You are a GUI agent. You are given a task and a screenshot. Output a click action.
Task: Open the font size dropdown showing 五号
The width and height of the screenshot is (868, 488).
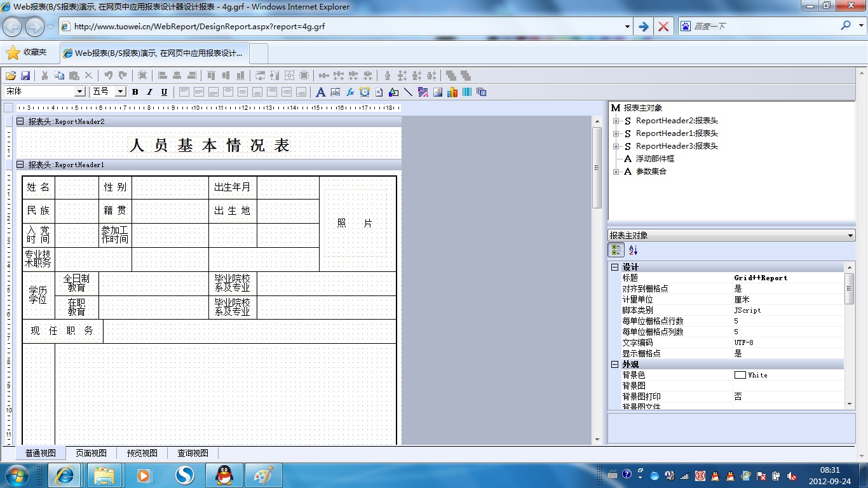[x=120, y=92]
